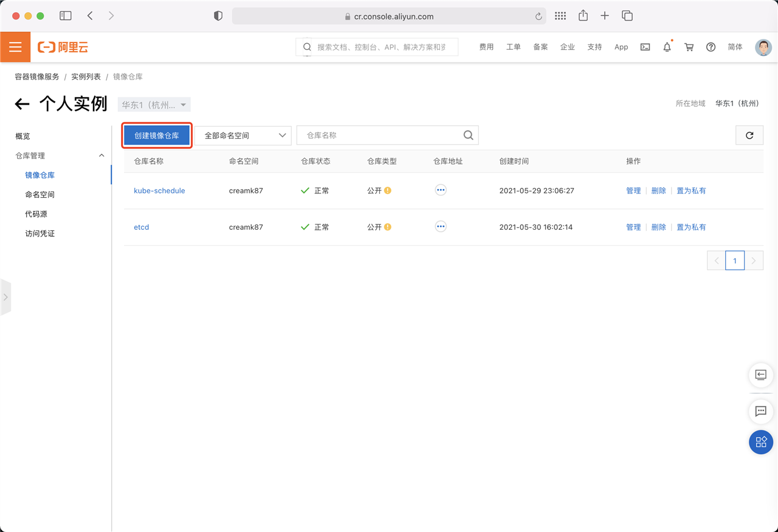Go to previous page in pagination
Viewport: 778px width, 532px height.
(717, 261)
